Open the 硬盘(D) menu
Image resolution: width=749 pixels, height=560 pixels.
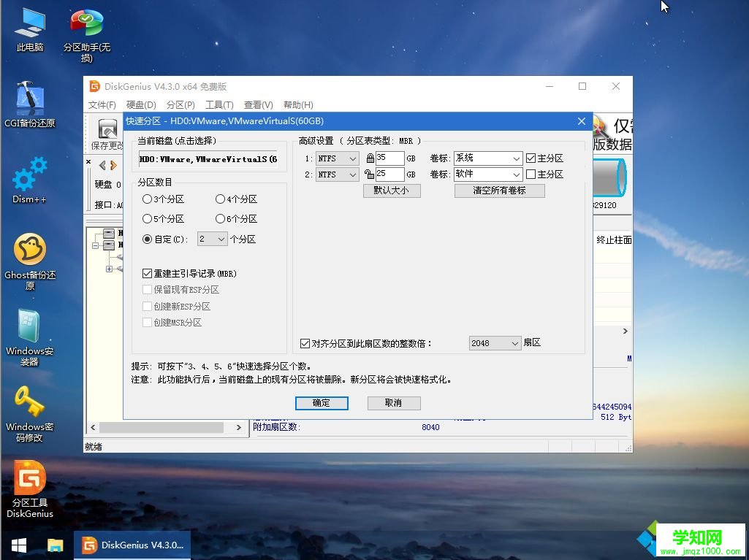(140, 104)
